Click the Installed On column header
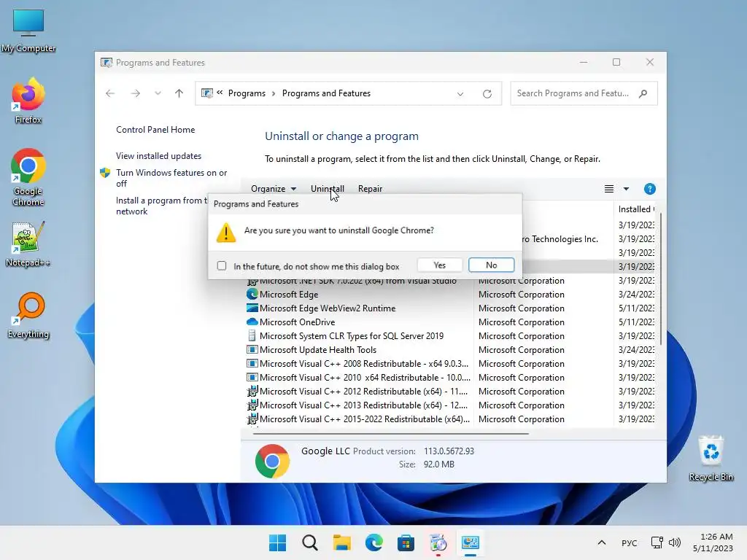 (x=635, y=209)
